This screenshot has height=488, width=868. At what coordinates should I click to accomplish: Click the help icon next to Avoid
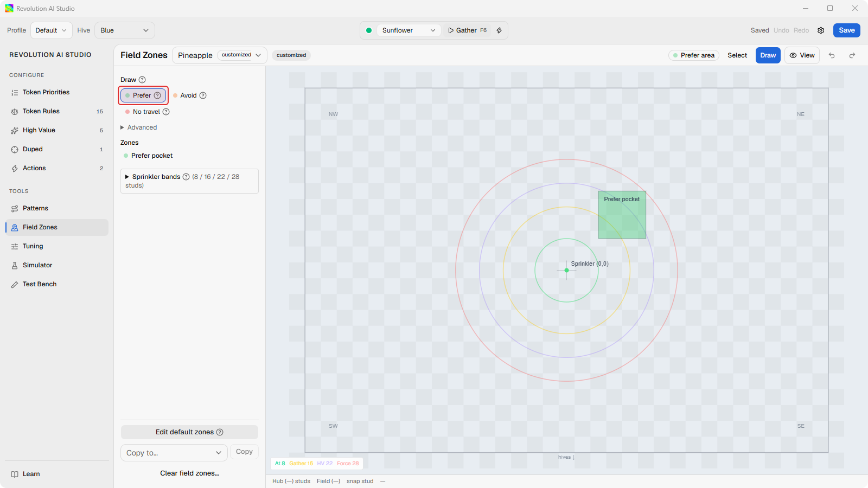click(203, 95)
